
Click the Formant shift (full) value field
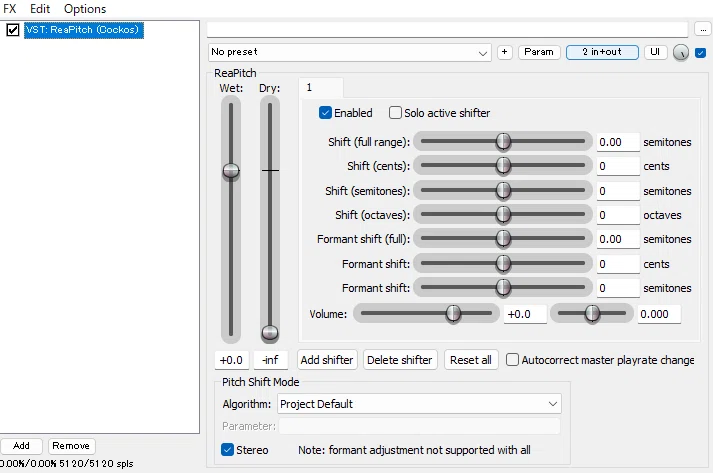(618, 239)
